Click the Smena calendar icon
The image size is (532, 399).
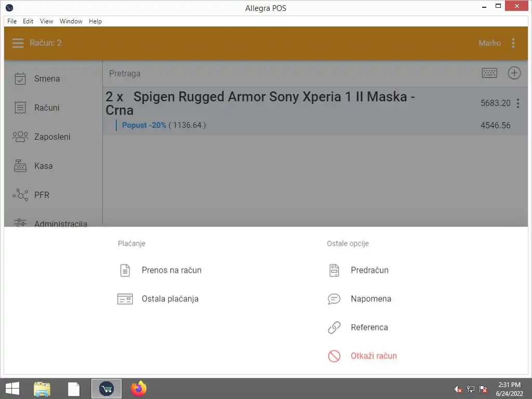tap(20, 79)
